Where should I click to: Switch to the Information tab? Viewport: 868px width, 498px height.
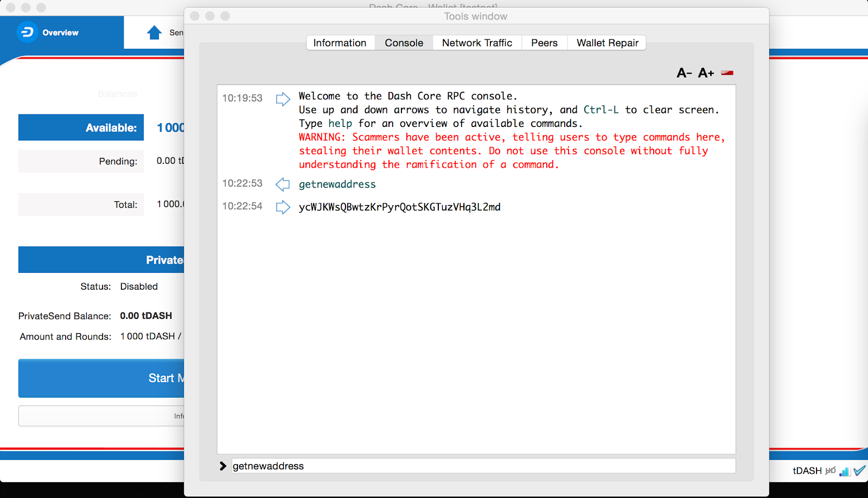coord(340,43)
